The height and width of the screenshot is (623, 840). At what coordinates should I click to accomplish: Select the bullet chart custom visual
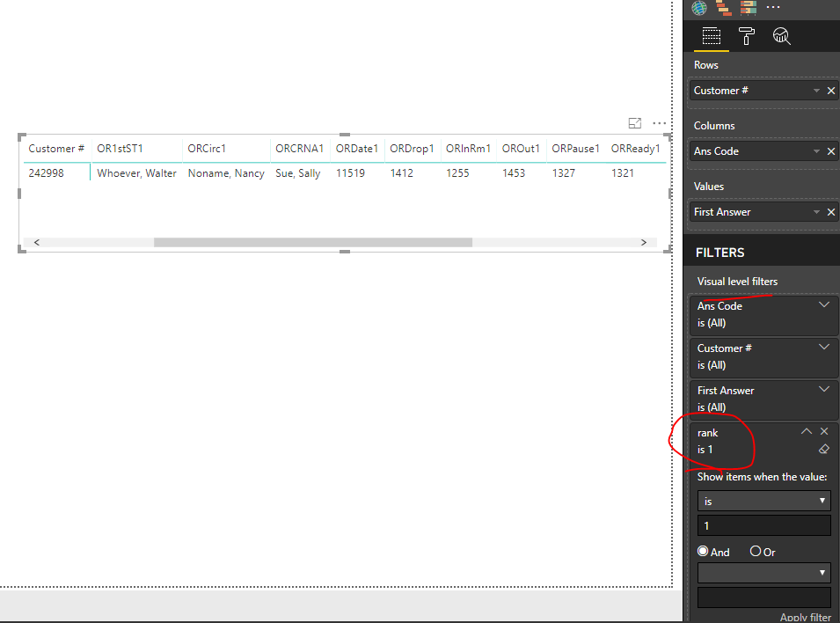click(x=749, y=8)
